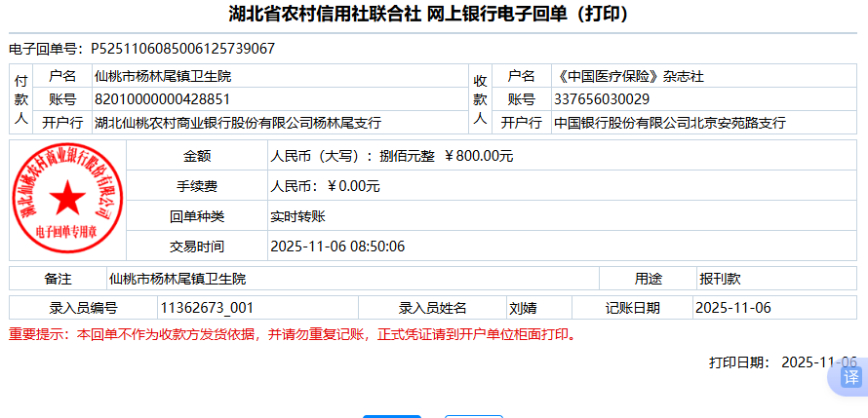Click the operator number 11362673_001

point(206,308)
